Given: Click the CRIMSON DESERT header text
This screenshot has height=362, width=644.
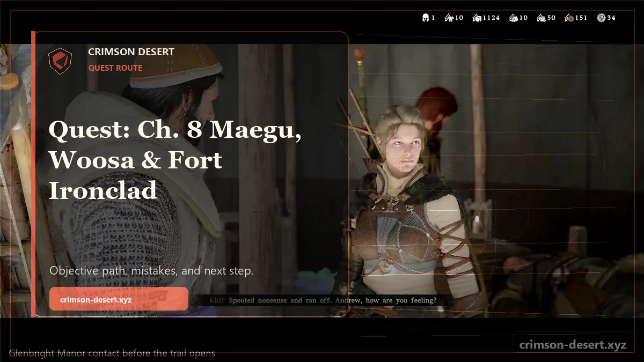Looking at the screenshot, I should (x=131, y=52).
